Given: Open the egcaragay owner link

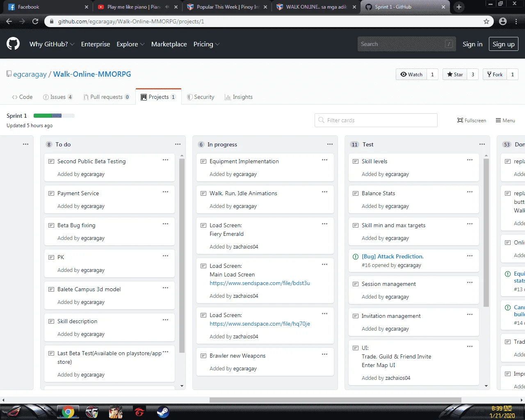Looking at the screenshot, I should [30, 74].
